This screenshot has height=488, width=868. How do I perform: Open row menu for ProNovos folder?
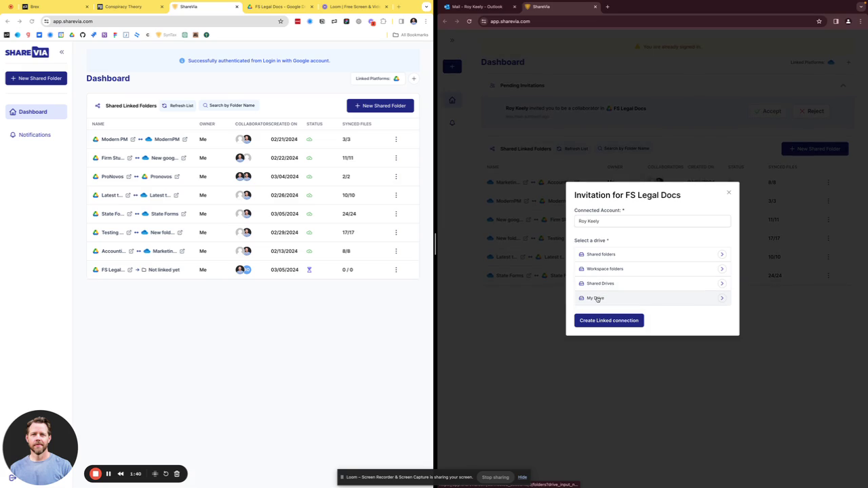[396, 177]
